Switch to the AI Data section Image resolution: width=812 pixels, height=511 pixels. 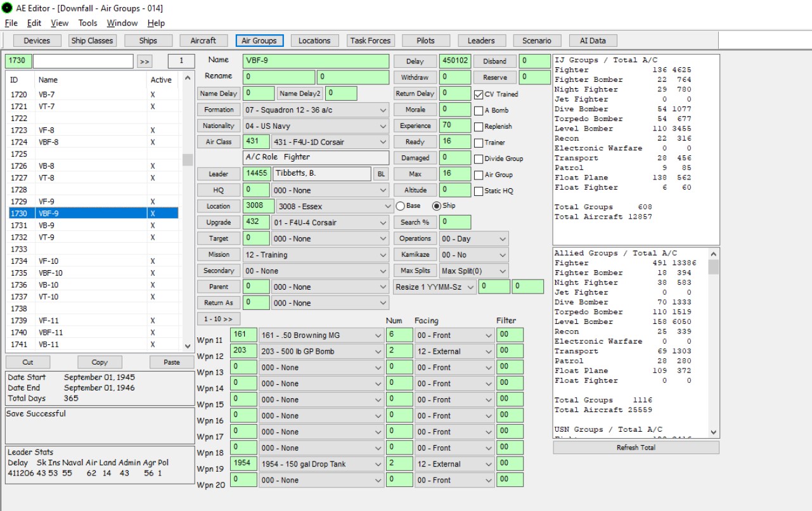(593, 41)
